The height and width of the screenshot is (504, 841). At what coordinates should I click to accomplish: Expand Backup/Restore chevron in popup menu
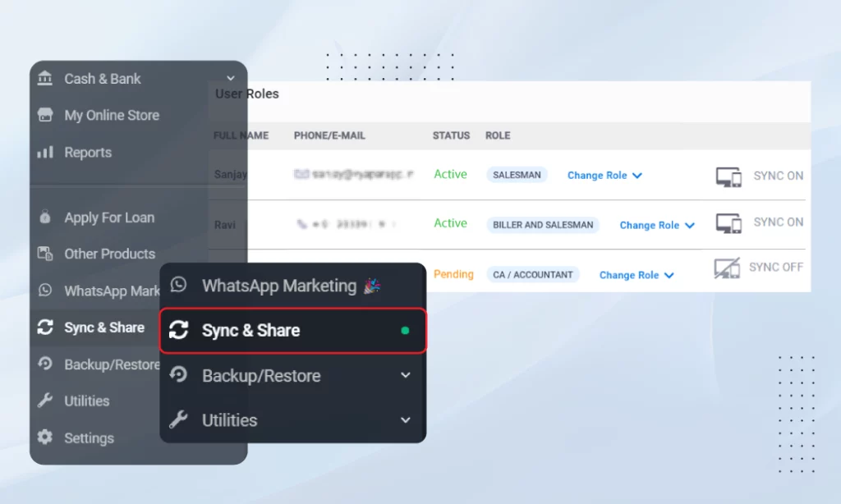(405, 375)
